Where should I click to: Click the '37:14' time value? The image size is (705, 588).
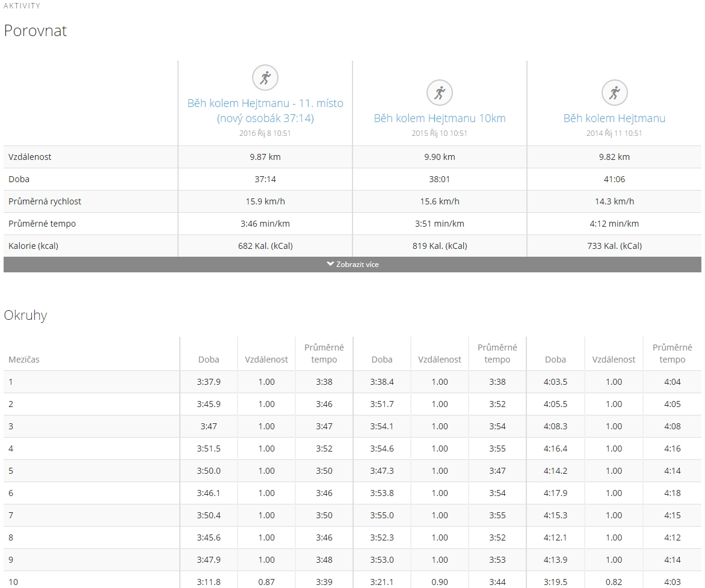(265, 179)
